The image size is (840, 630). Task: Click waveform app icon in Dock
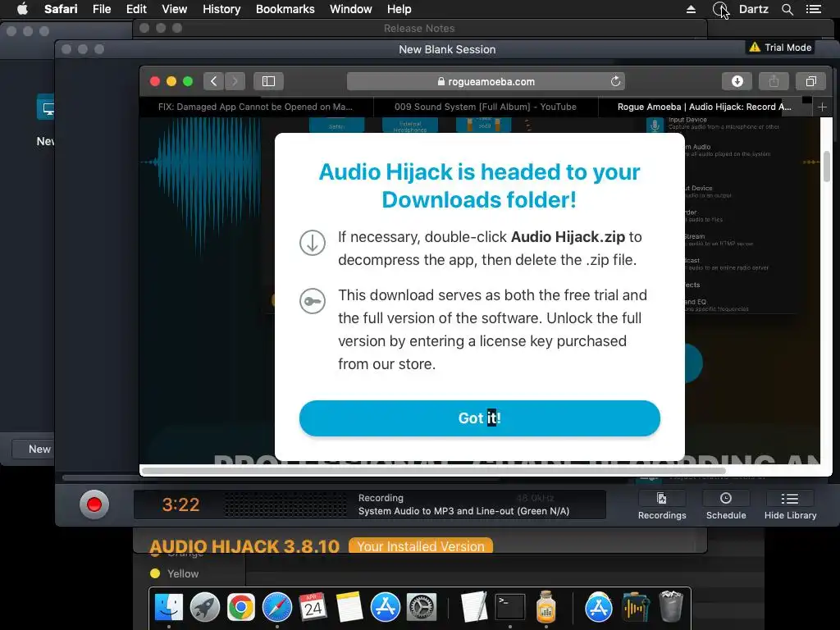coord(636,607)
